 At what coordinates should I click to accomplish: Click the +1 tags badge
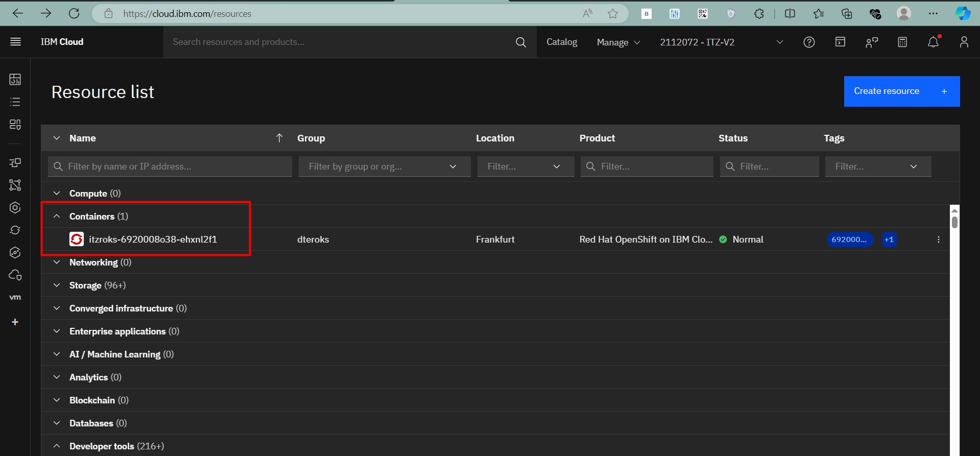(889, 239)
